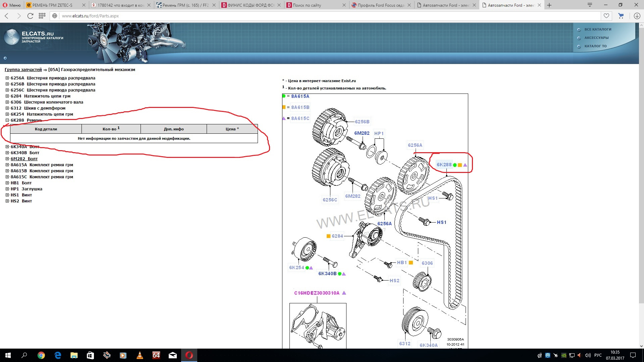Click the water pump thumbnail image
Image resolution: width=644 pixels, height=362 pixels.
click(x=318, y=326)
